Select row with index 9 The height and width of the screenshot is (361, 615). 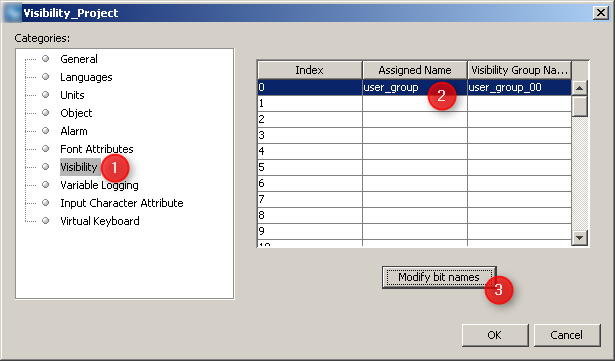click(x=415, y=232)
